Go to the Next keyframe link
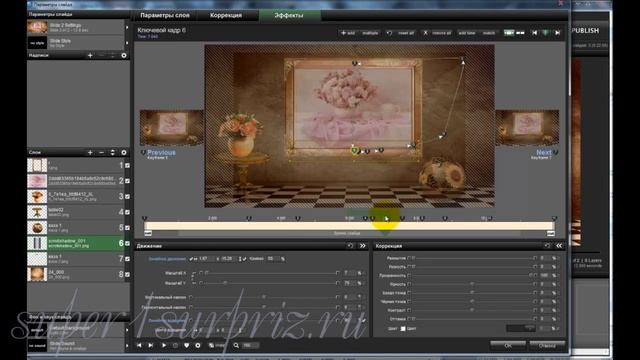Viewport: 640px width, 360px height. 544,152
